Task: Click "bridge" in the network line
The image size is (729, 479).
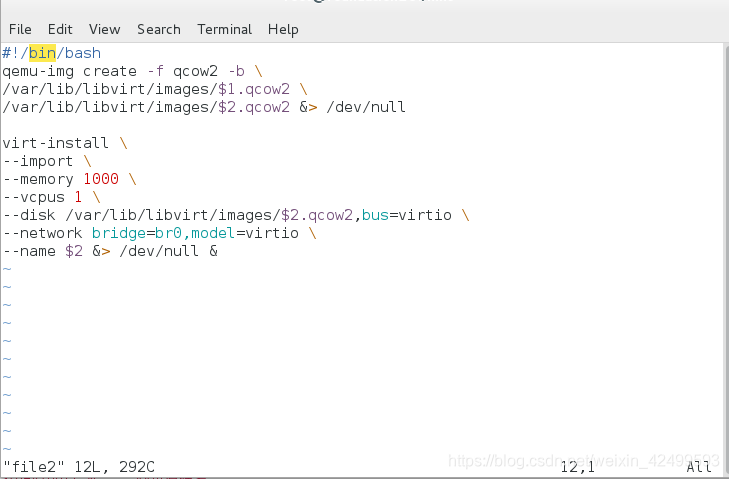Action: (x=119, y=233)
